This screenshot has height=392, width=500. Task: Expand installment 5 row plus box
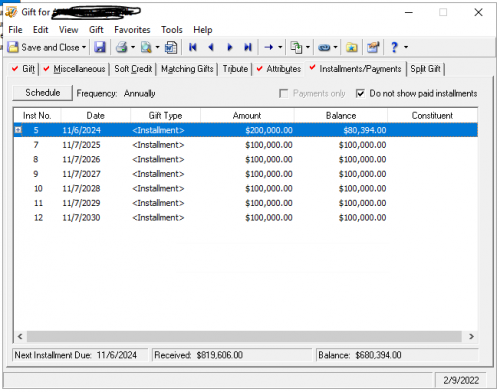click(18, 130)
